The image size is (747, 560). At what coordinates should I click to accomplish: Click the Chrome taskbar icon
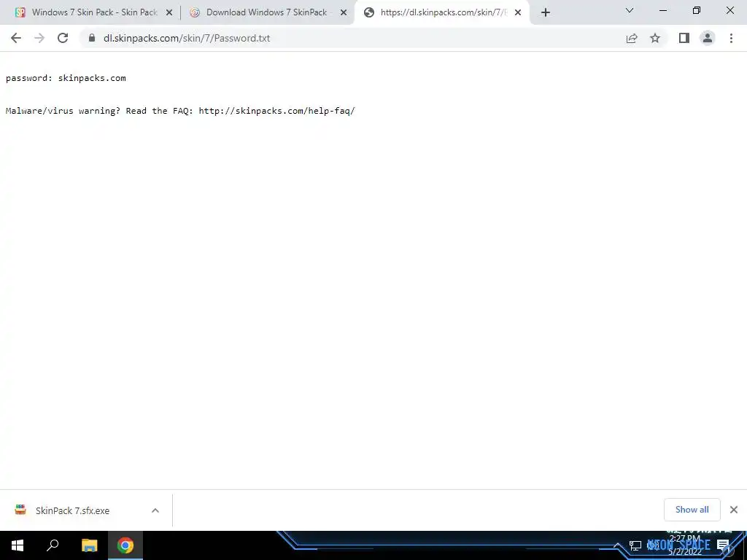tap(125, 545)
